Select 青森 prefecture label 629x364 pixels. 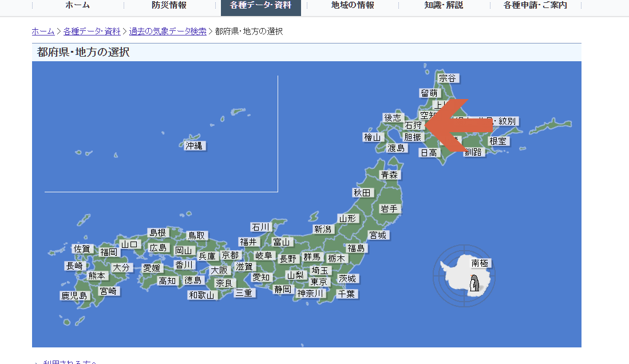[389, 175]
